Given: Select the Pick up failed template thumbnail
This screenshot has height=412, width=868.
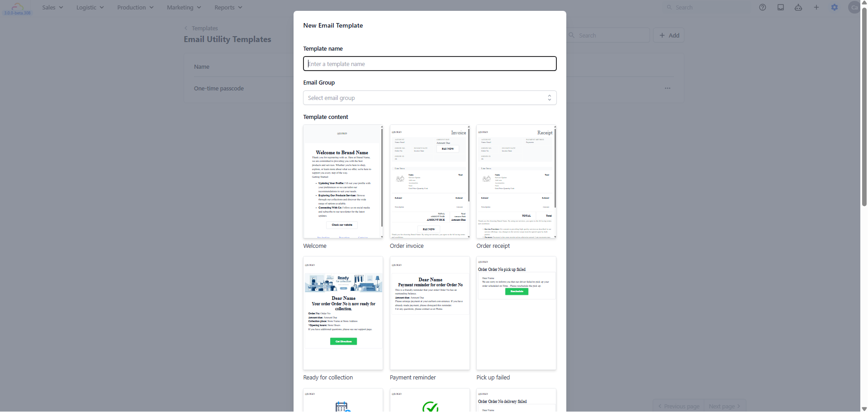Looking at the screenshot, I should 516,313.
